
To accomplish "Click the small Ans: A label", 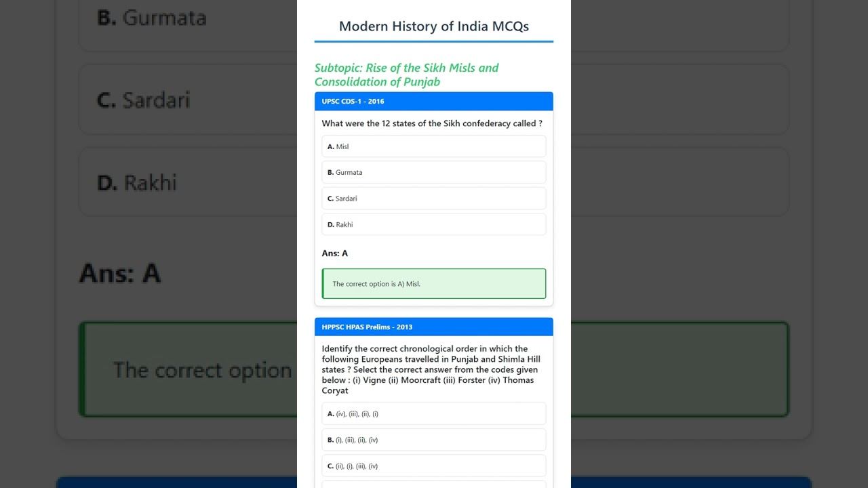I will coord(335,253).
